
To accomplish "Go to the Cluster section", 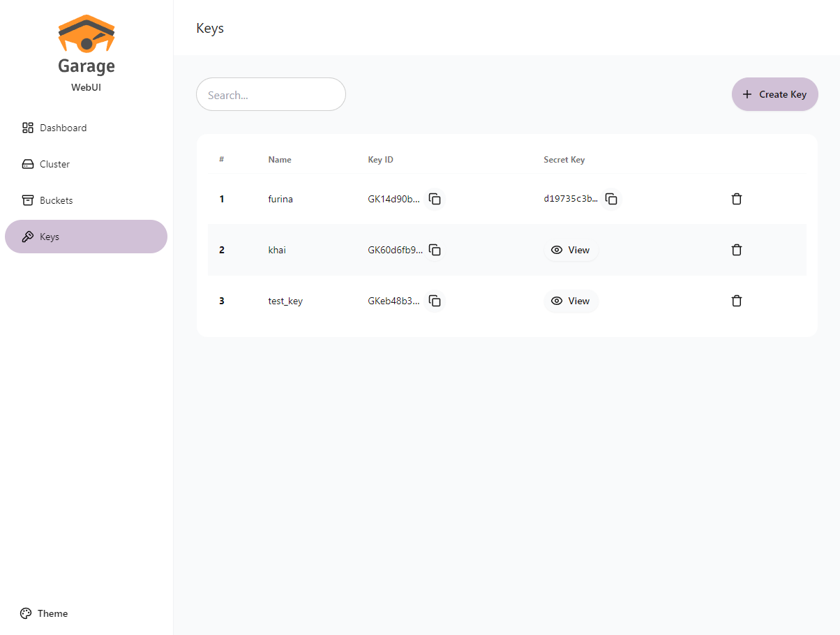I will pos(54,164).
